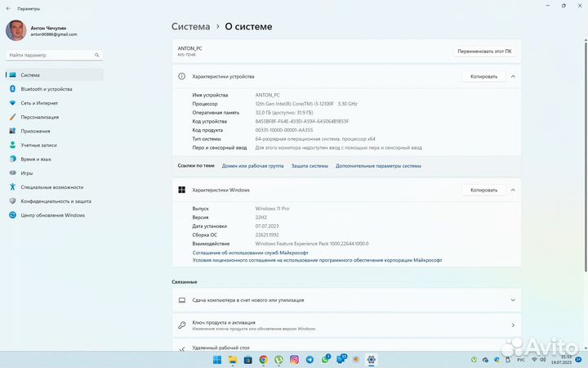
Task: Open Центр обновления Windows
Action: 53,215
